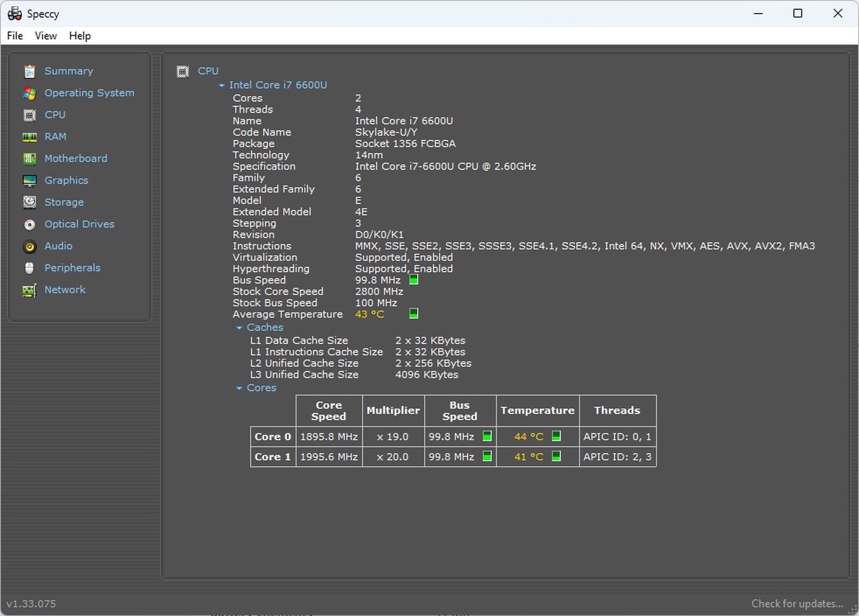Image resolution: width=859 pixels, height=616 pixels.
Task: Open the Storage section
Action: [x=64, y=202]
